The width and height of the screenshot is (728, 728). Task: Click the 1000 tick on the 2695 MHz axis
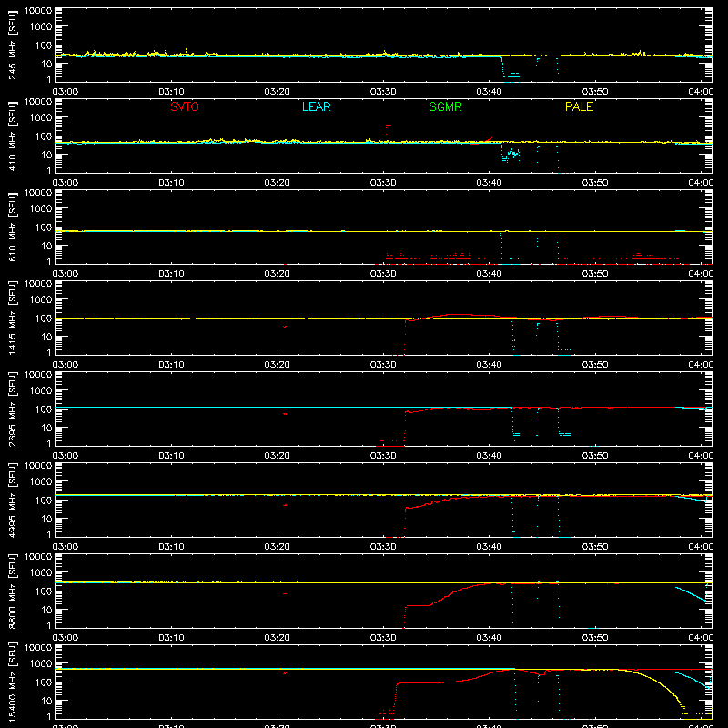pos(41,390)
